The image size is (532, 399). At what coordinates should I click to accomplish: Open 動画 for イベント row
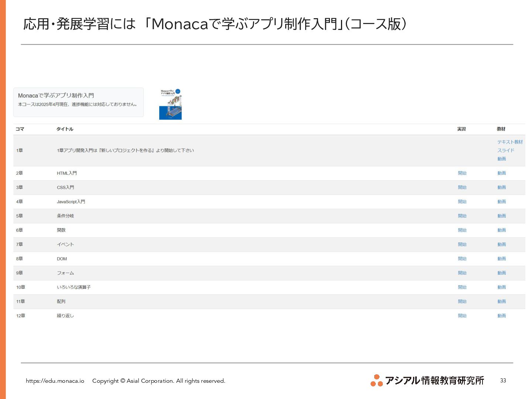point(501,245)
